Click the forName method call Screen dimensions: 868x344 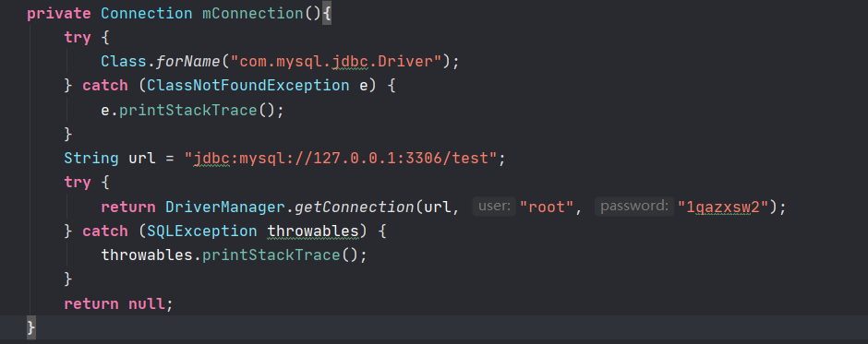tap(188, 62)
